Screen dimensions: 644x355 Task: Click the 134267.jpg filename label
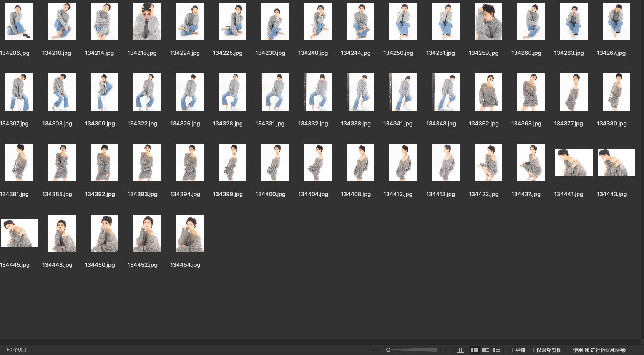pyautogui.click(x=611, y=53)
